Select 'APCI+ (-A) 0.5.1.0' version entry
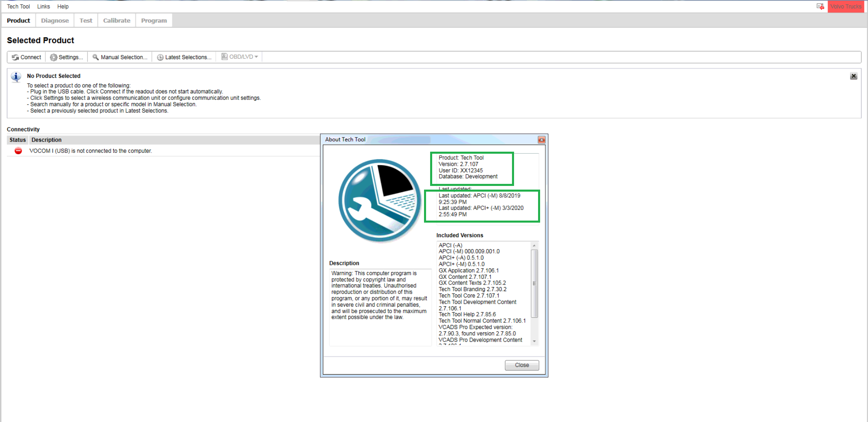Screen dimensions: 868x422 461,258
